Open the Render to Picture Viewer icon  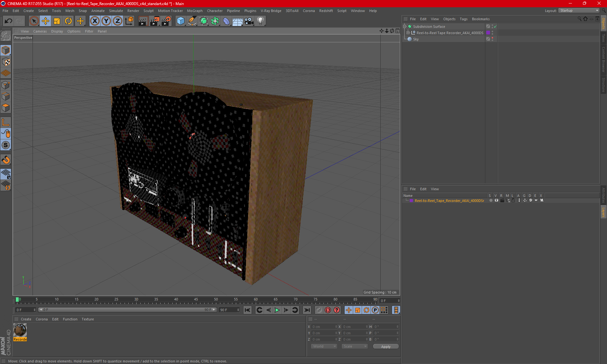click(x=155, y=21)
